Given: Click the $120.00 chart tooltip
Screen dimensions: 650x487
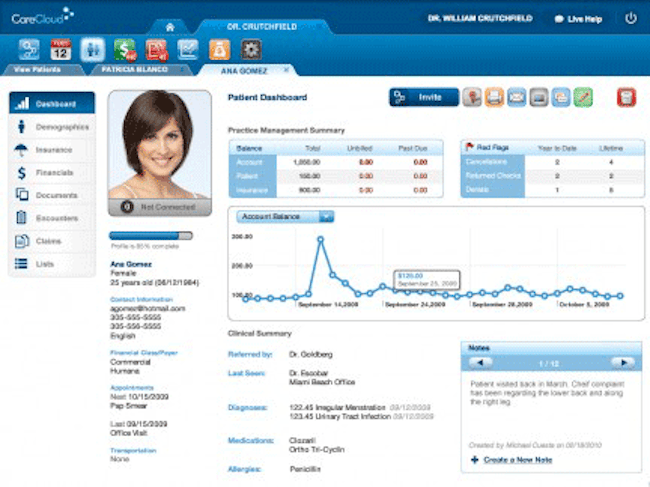Looking at the screenshot, I should (427, 280).
